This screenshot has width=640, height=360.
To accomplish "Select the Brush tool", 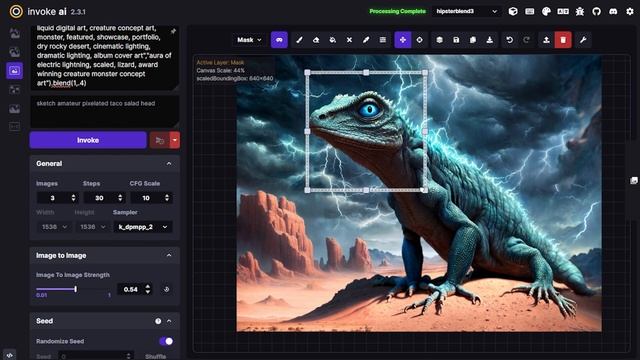I will (x=299, y=40).
